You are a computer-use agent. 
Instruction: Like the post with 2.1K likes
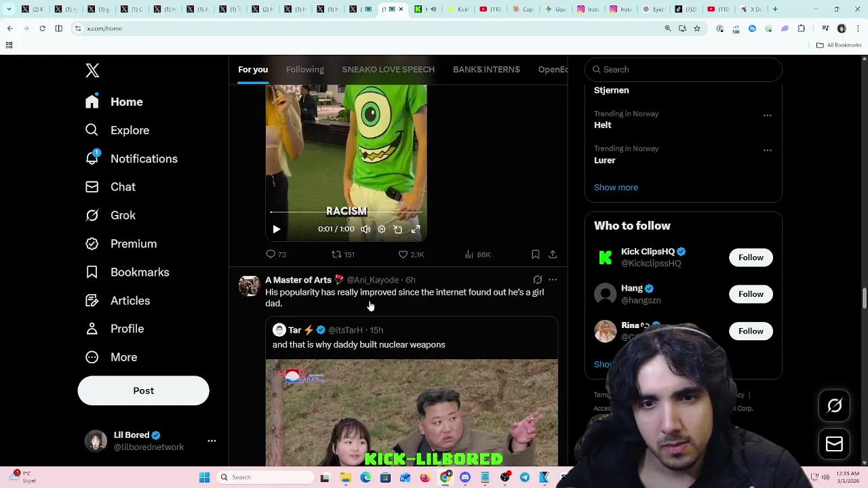tap(411, 254)
